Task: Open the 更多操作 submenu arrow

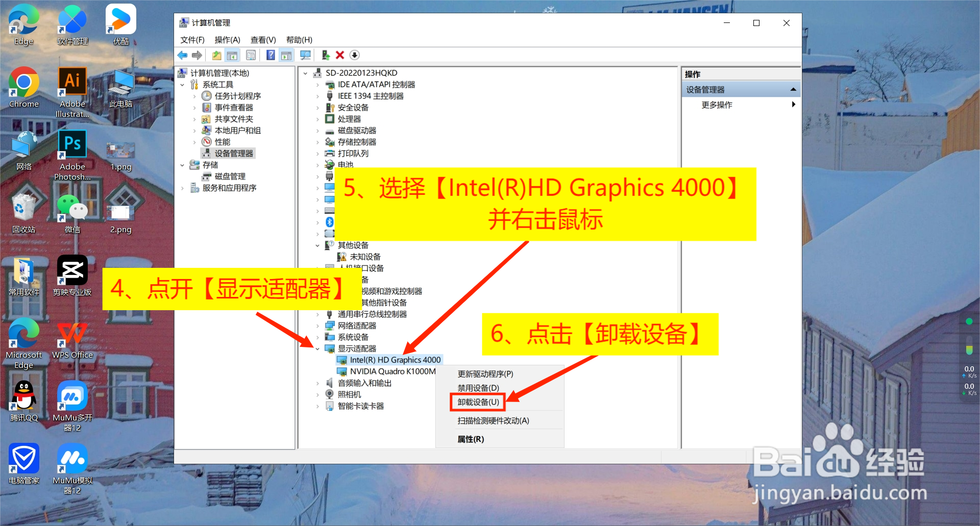Action: tap(794, 105)
